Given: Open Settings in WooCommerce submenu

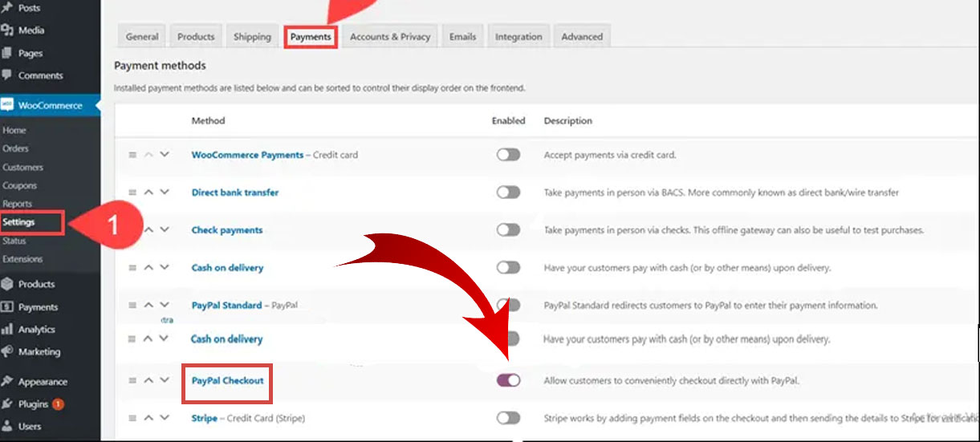Looking at the screenshot, I should click(19, 222).
